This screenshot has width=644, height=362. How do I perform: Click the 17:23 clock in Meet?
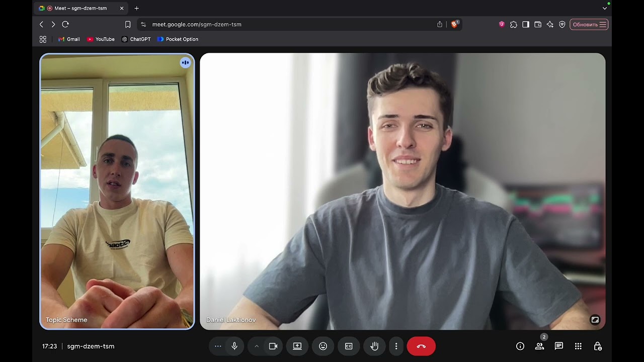[49, 346]
